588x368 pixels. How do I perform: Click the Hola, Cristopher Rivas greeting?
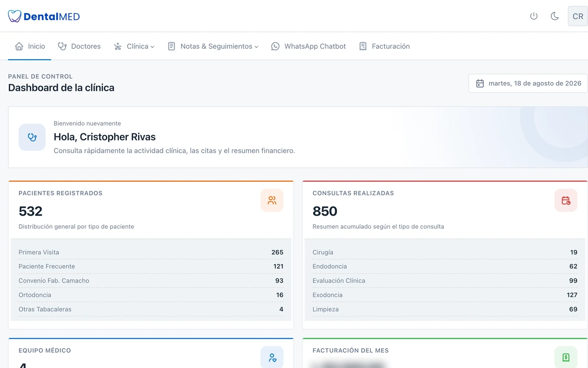pos(105,137)
